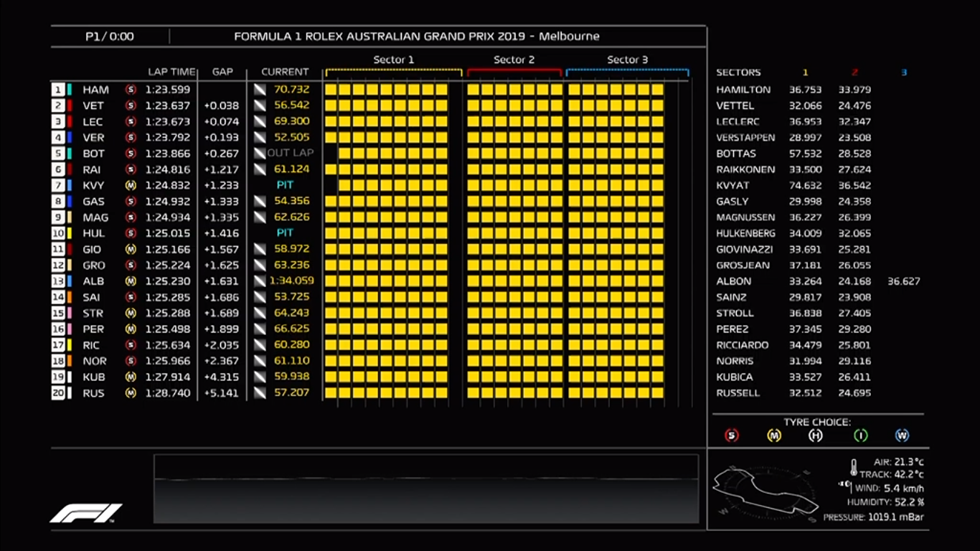Viewport: 980px width, 551px height.
Task: Click the flag icon beside VET's current time
Action: click(260, 105)
